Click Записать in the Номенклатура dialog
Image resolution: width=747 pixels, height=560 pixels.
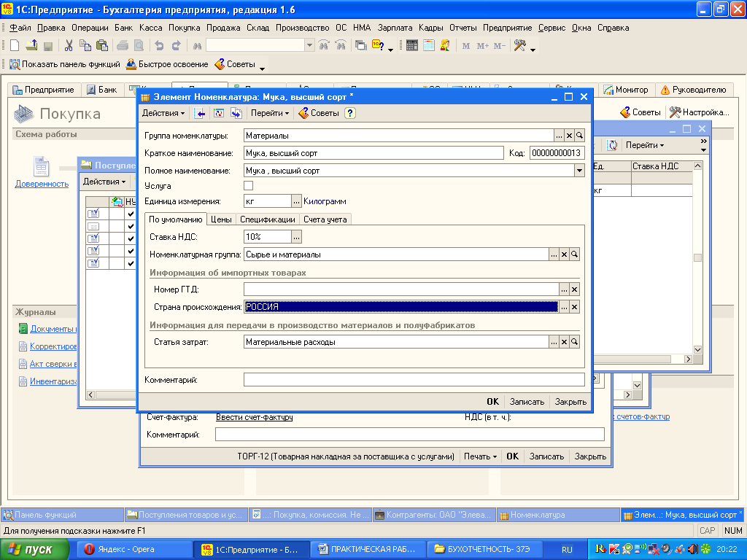527,402
